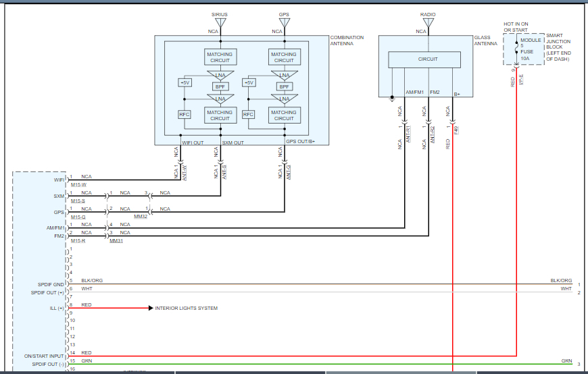This screenshot has width=588, height=374.
Task: Click the BPF block under GPS
Action: (x=285, y=86)
